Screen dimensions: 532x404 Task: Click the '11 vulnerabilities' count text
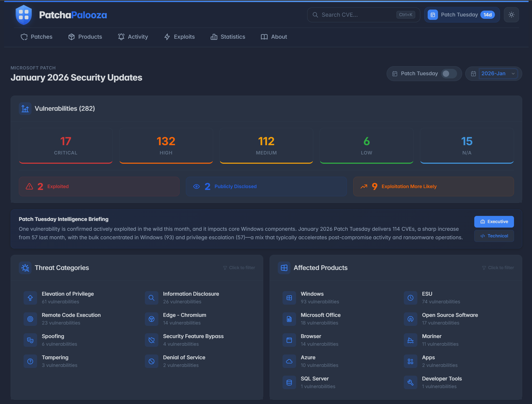point(440,344)
